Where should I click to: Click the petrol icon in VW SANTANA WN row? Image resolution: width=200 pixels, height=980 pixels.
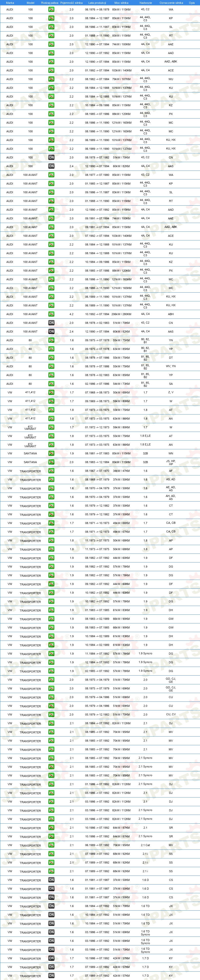(51, 453)
